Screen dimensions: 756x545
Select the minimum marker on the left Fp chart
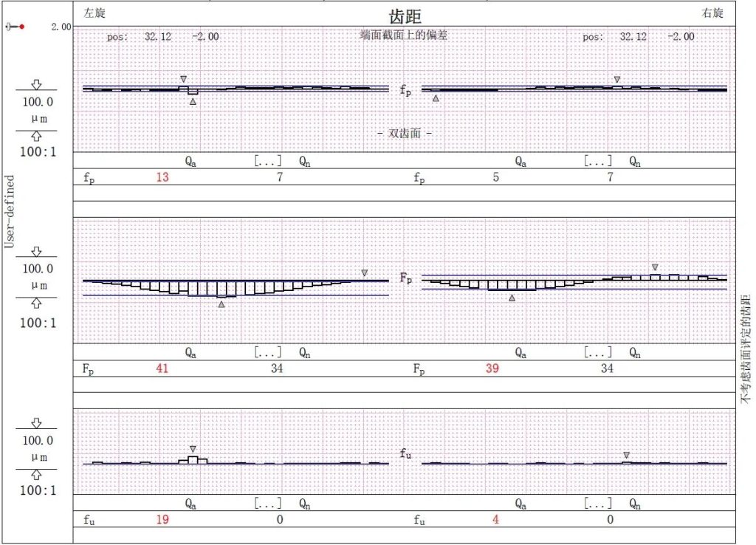(x=221, y=304)
